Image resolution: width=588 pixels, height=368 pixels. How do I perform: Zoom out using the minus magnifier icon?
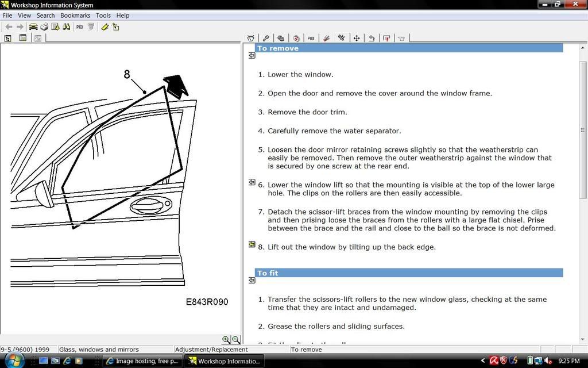click(235, 339)
